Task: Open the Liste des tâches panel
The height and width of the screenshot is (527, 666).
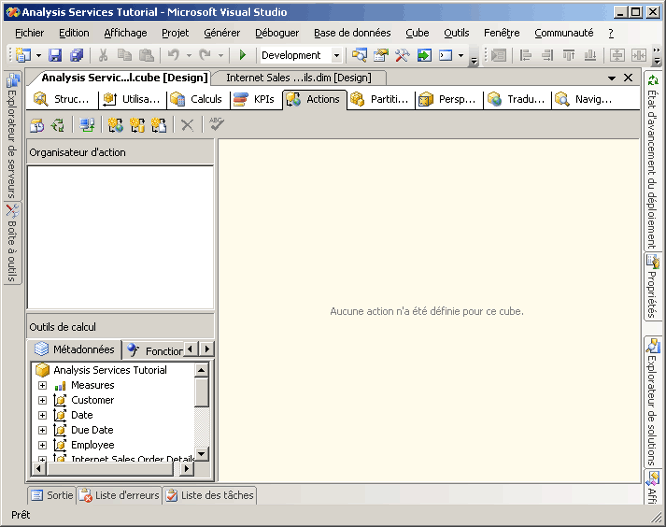Action: pyautogui.click(x=210, y=496)
